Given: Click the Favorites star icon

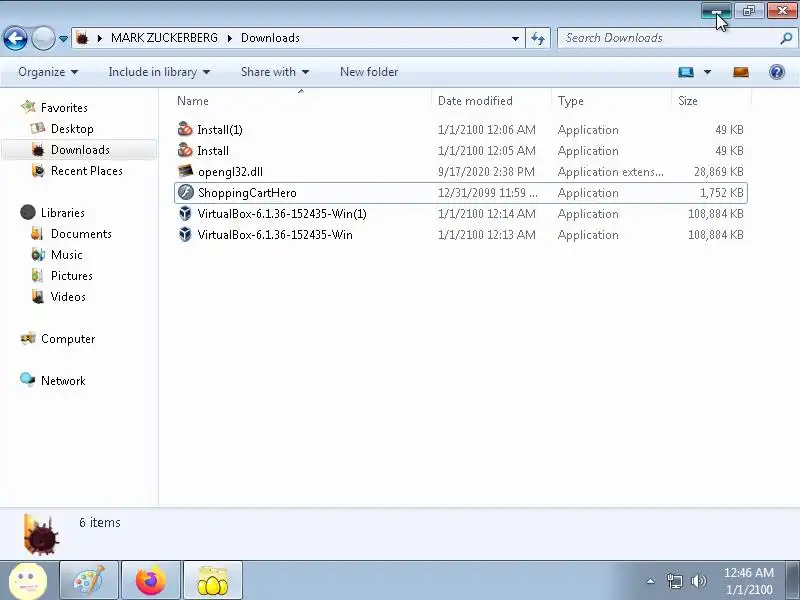Looking at the screenshot, I should 28,107.
